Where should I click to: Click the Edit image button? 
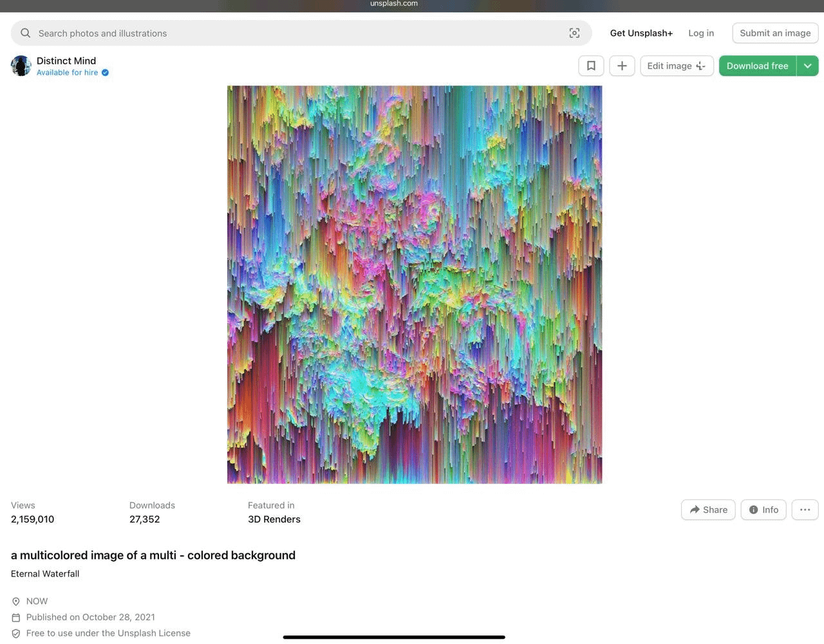pyautogui.click(x=677, y=66)
